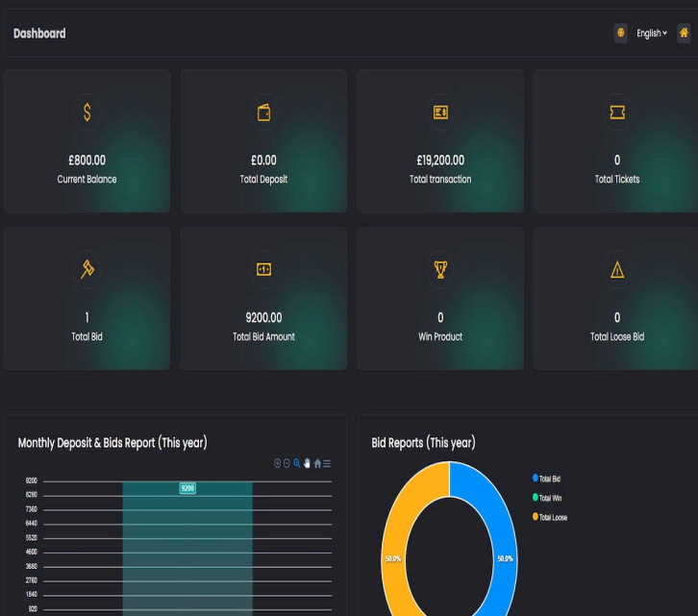The height and width of the screenshot is (616, 698).
Task: Click the Total transaction card icon
Action: (440, 112)
